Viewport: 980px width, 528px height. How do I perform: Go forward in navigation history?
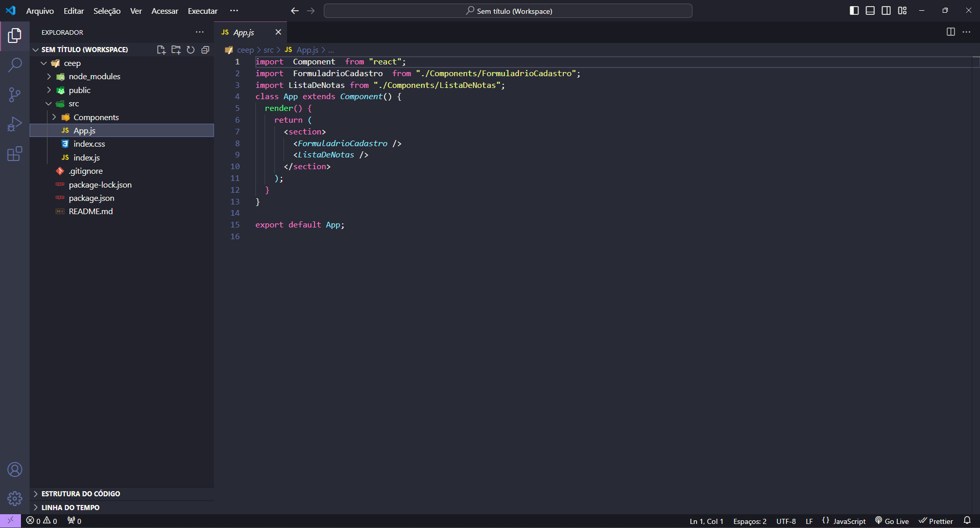pos(311,11)
